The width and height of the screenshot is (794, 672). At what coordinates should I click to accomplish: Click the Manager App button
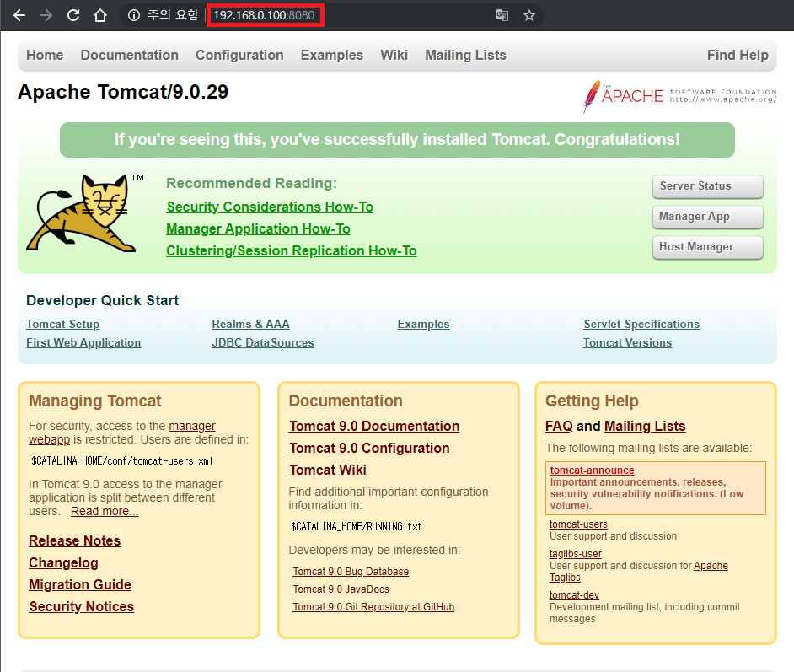click(707, 217)
